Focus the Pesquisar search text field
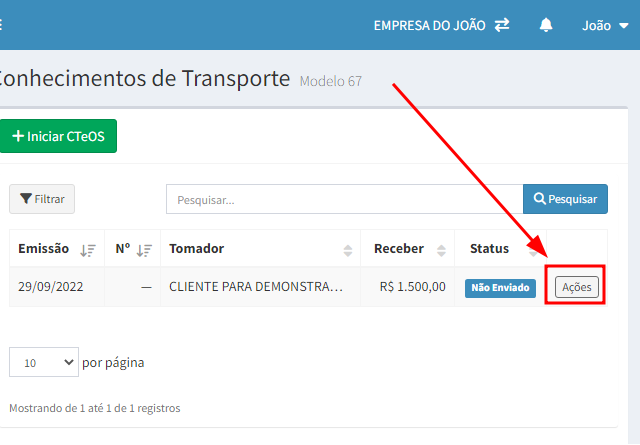The width and height of the screenshot is (640, 445). tap(344, 199)
